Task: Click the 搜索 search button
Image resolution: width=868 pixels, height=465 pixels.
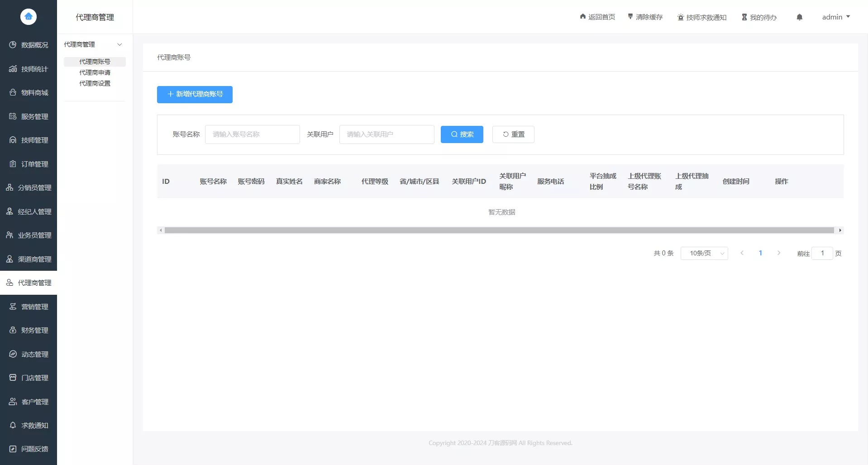Action: coord(462,134)
